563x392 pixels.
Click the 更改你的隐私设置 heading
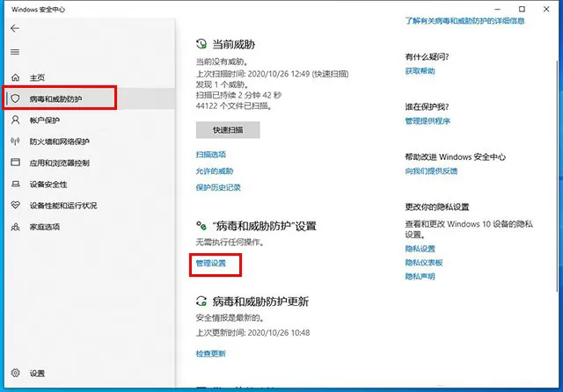click(437, 207)
